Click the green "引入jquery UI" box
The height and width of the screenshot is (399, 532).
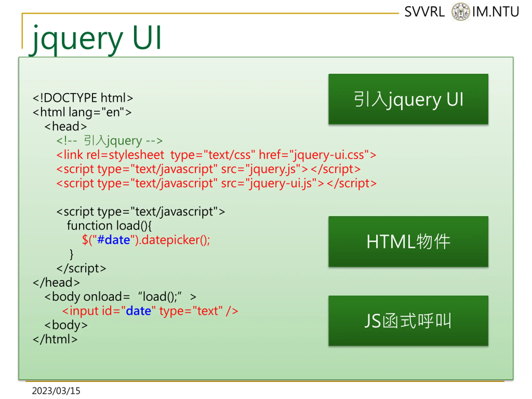[x=408, y=99]
